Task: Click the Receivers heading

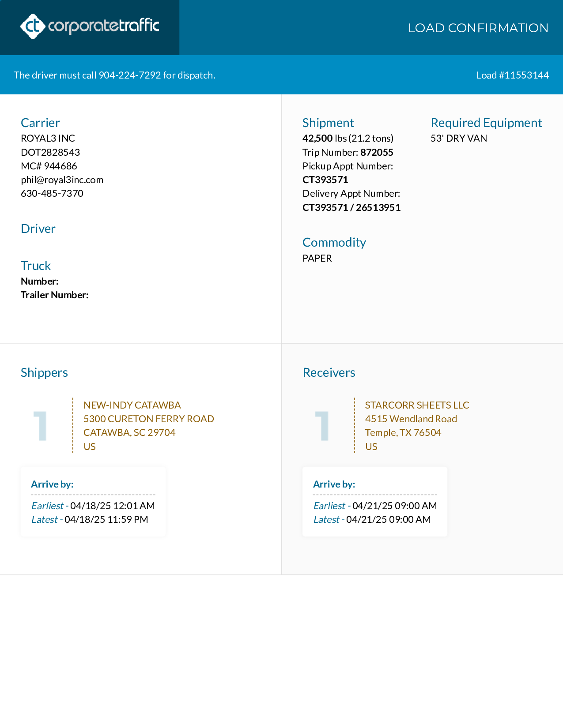Action: [x=329, y=372]
